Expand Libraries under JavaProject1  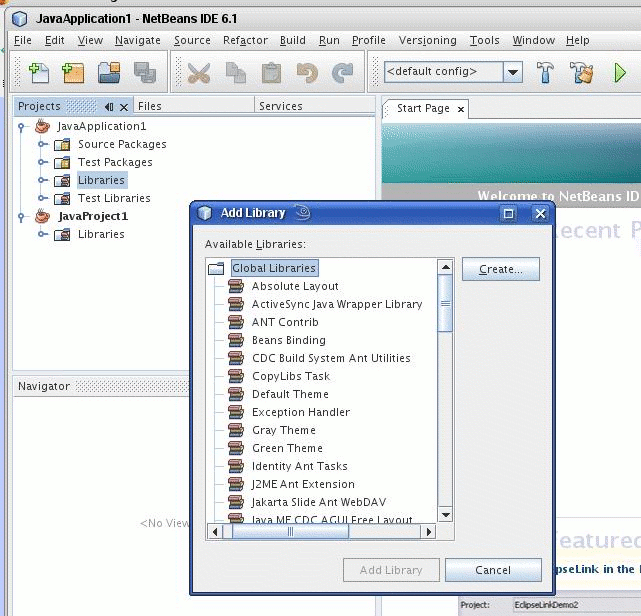click(x=42, y=234)
